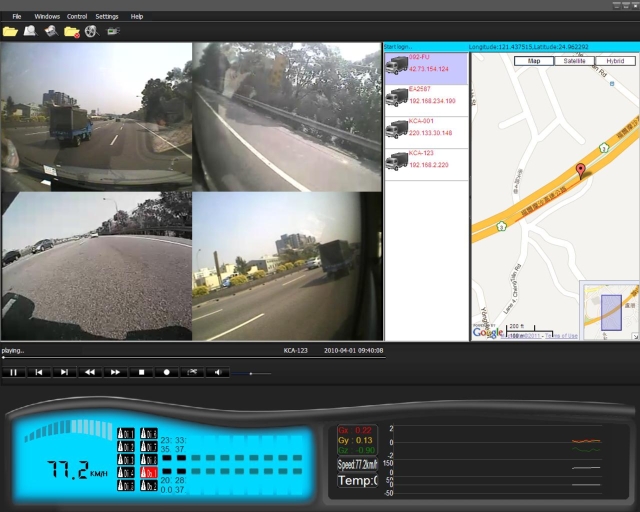Pause the video playback
Screen dimensions: 640x512
coord(14,372)
